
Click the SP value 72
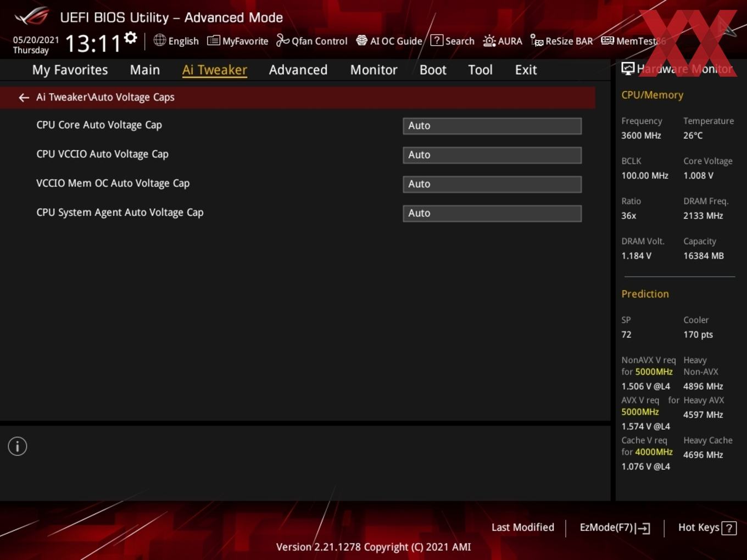626,334
